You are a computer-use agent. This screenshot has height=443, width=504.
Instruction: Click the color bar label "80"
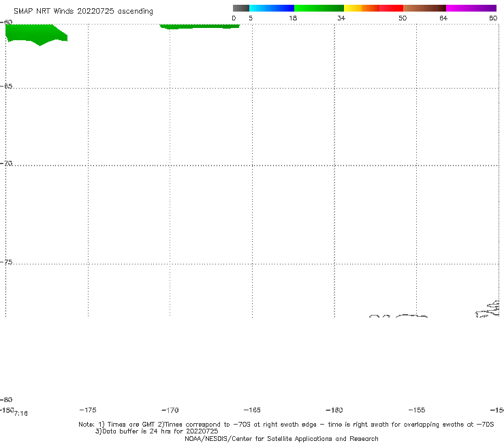pyautogui.click(x=493, y=18)
